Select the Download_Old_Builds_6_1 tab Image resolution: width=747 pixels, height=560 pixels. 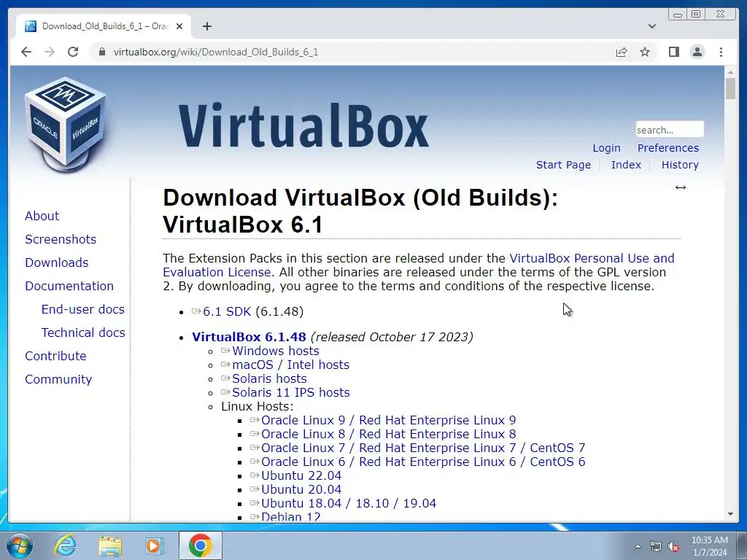coord(104,26)
